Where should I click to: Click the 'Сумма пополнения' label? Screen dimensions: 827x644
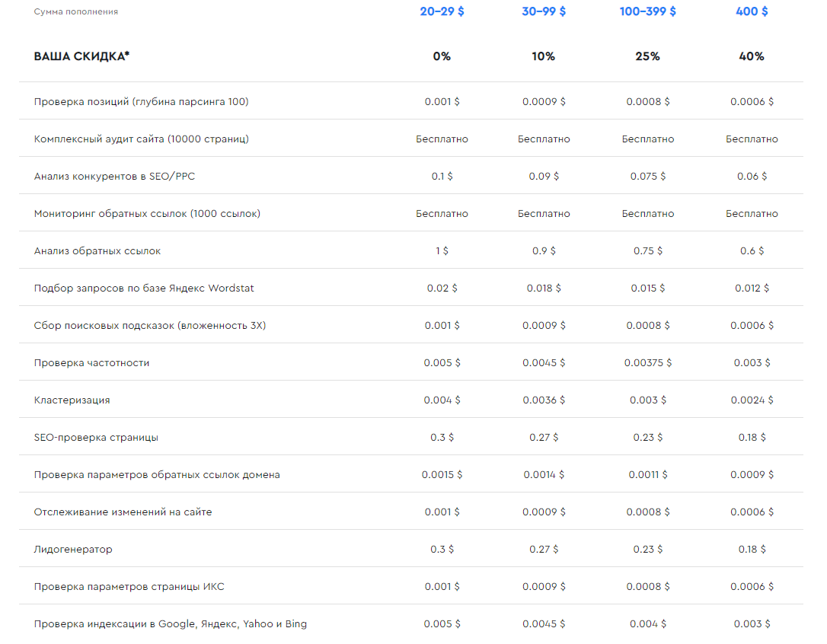coord(76,11)
